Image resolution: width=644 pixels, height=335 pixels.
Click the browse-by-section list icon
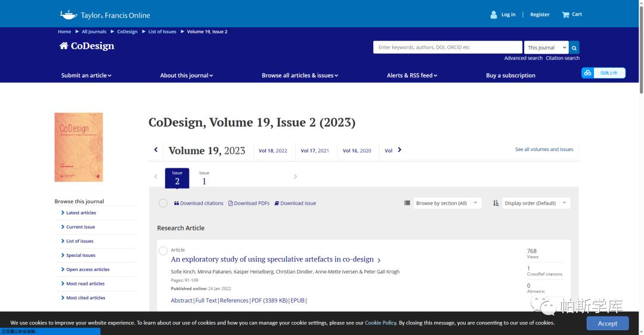pos(407,203)
